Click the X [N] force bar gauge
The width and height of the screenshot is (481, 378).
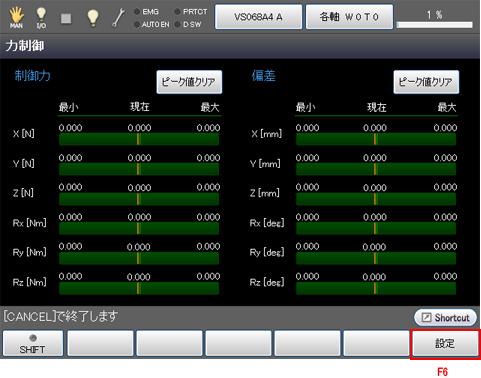click(139, 139)
